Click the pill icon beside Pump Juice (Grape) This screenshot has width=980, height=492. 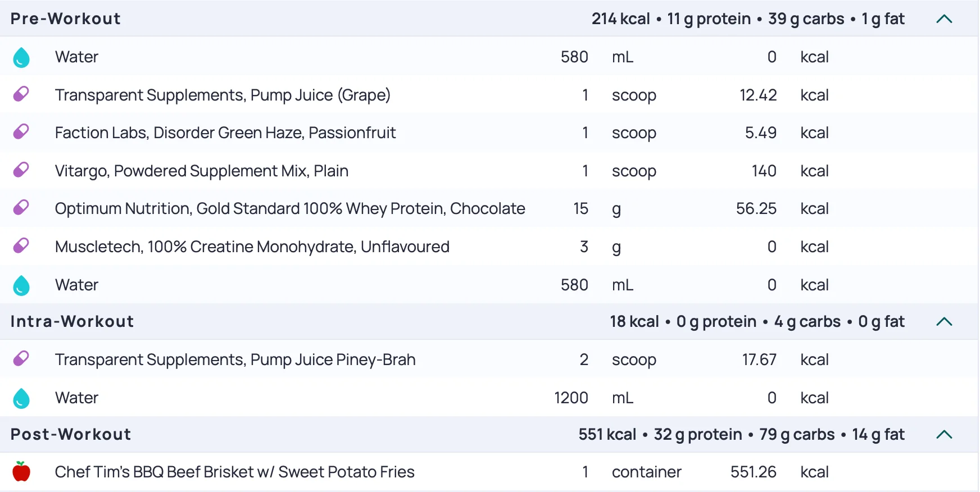(21, 94)
